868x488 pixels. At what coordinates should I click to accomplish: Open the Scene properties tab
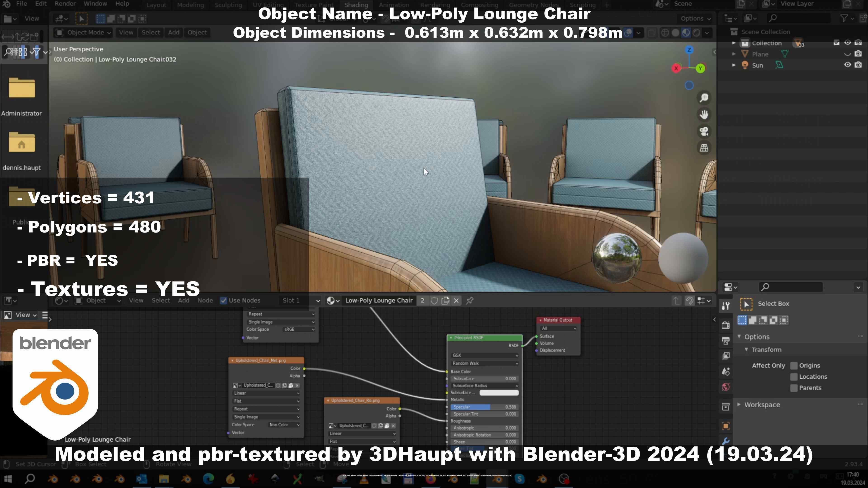[x=726, y=371]
